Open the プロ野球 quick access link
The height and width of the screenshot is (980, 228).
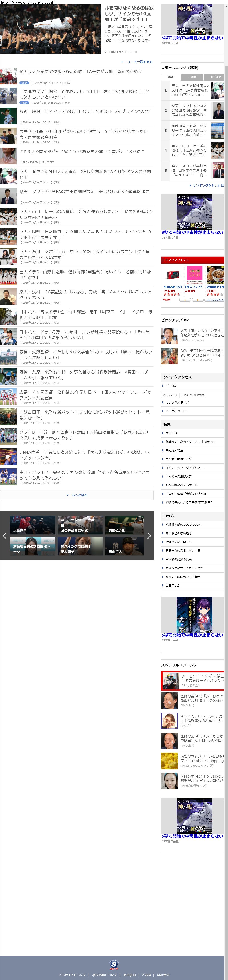pyautogui.click(x=171, y=386)
